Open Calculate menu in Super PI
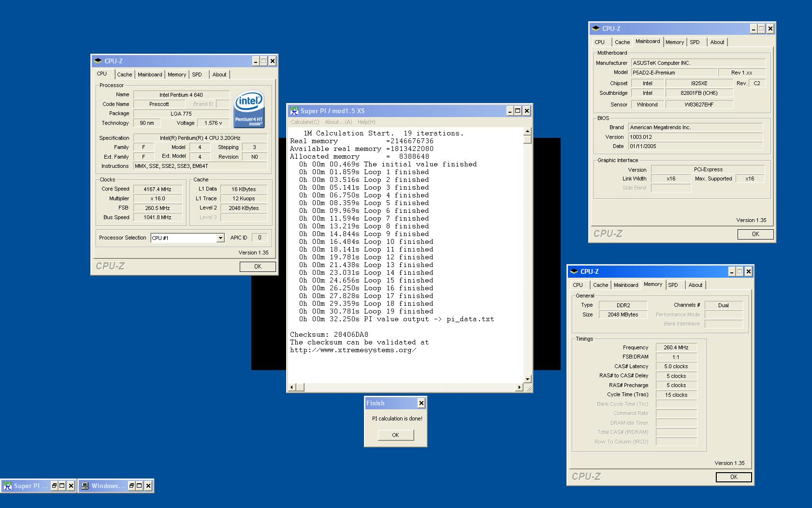This screenshot has width=812, height=508. pyautogui.click(x=305, y=122)
